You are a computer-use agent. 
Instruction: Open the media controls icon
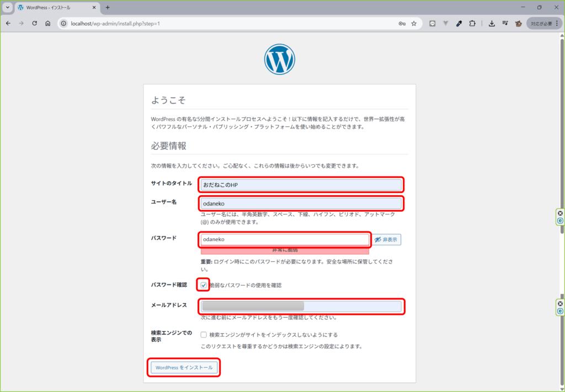pos(505,24)
